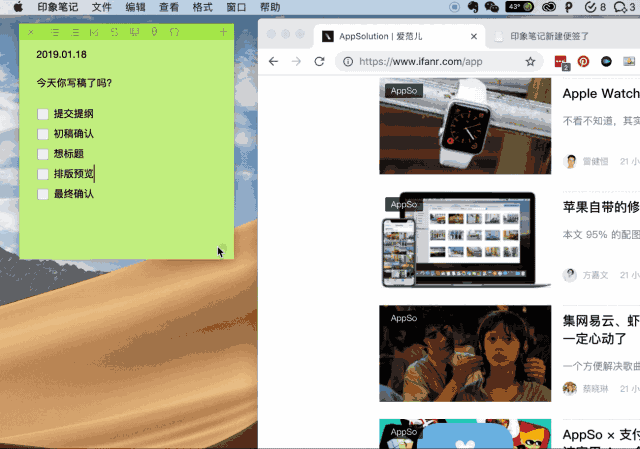Open the Apple Watch article thumbnail
This screenshot has height=449, width=640.
click(465, 126)
